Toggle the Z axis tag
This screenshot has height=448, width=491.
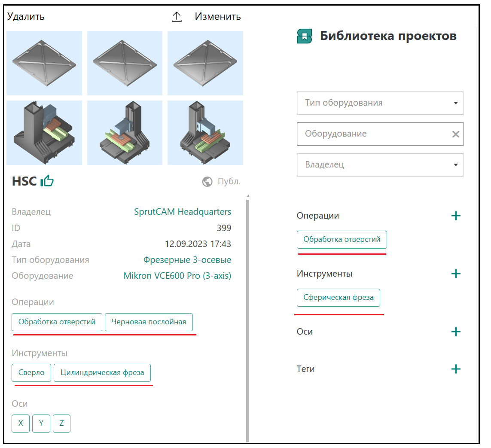tap(61, 423)
